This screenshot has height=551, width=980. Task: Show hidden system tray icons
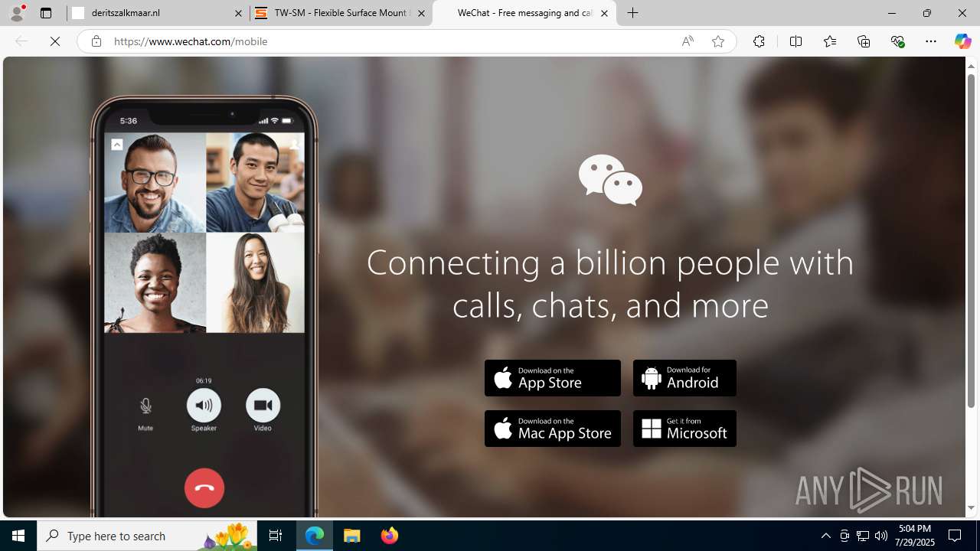tap(825, 536)
